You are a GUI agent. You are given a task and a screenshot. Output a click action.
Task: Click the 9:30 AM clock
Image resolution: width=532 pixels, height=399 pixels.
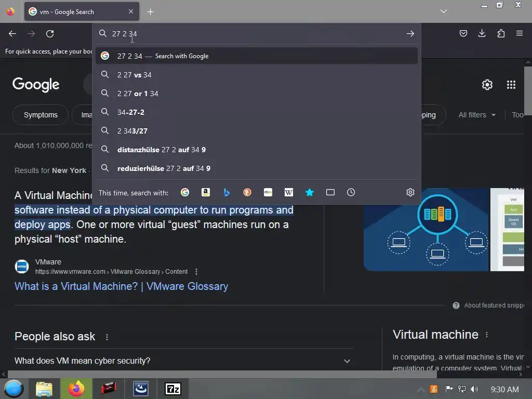(x=504, y=389)
